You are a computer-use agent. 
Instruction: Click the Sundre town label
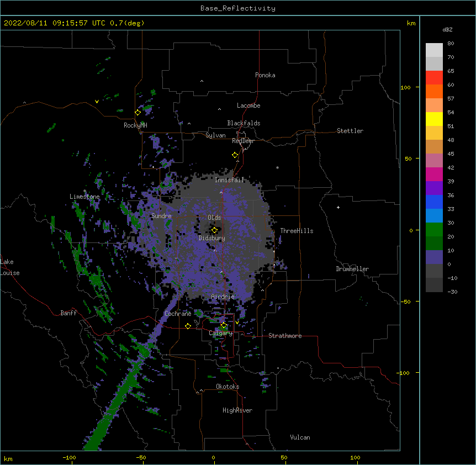pyautogui.click(x=161, y=216)
